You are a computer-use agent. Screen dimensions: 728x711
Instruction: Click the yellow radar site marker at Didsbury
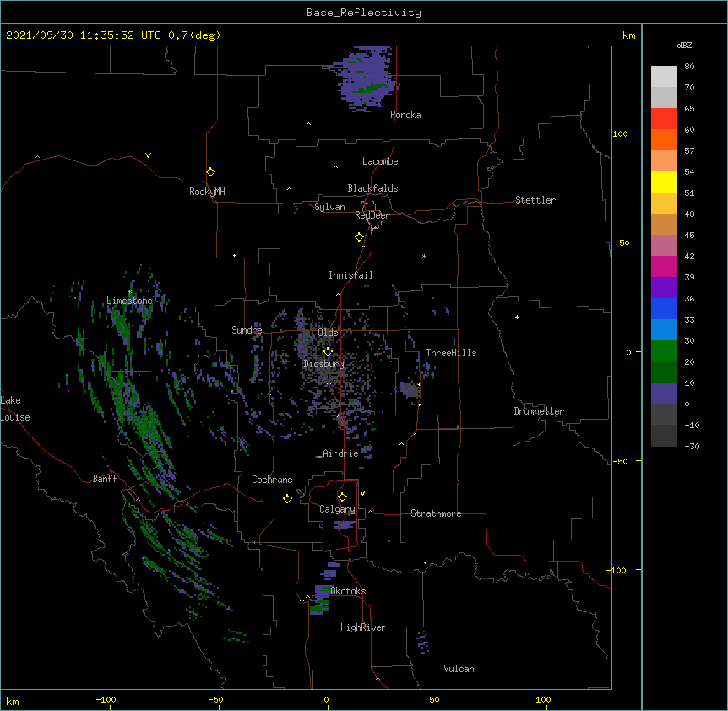(328, 351)
